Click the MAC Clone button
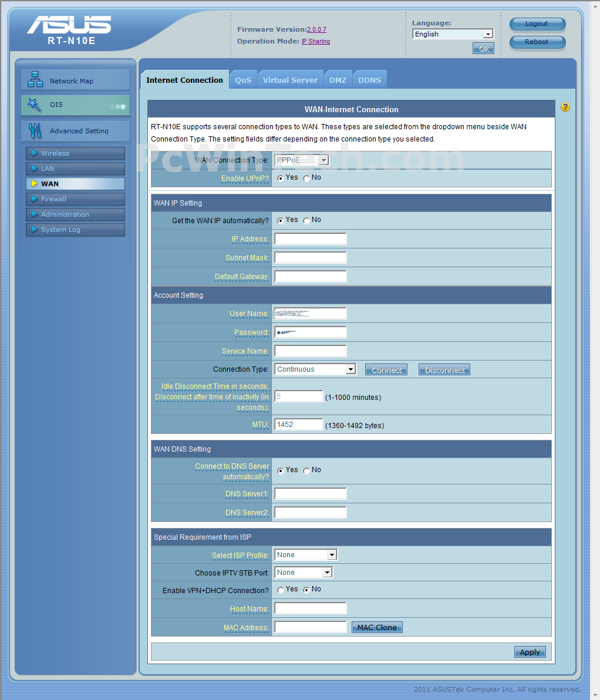Viewport: 600px width, 700px height. 377,627
